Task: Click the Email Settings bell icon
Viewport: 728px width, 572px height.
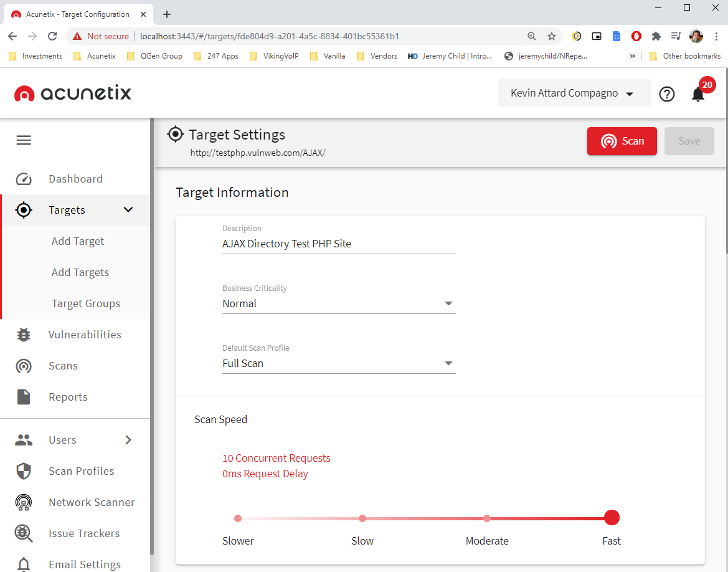Action: click(24, 564)
